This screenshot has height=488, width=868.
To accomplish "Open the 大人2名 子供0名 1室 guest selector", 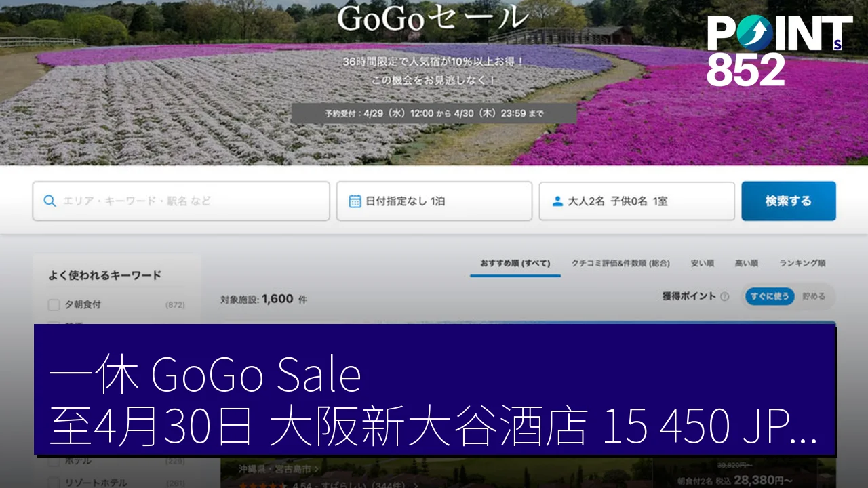I will point(636,201).
